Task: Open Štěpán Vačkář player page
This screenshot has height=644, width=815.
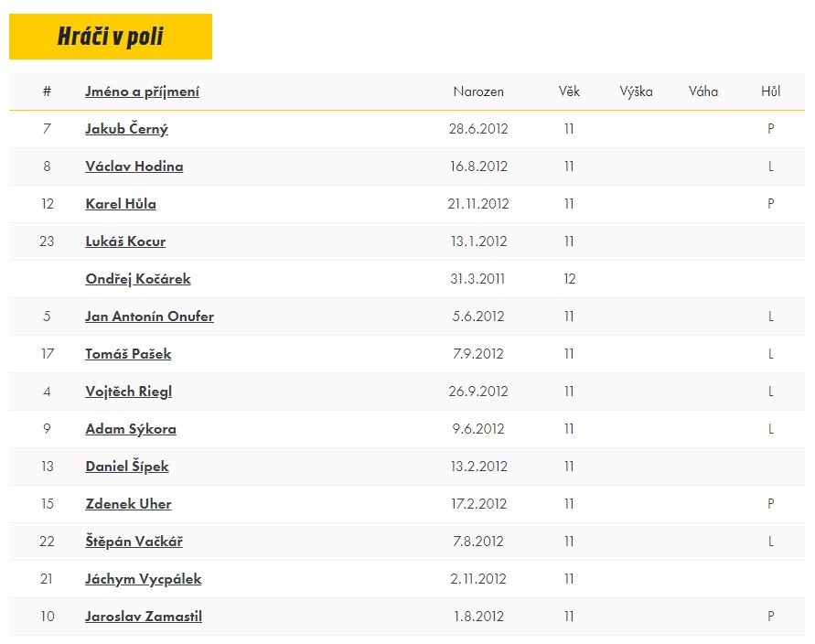Action: click(134, 541)
